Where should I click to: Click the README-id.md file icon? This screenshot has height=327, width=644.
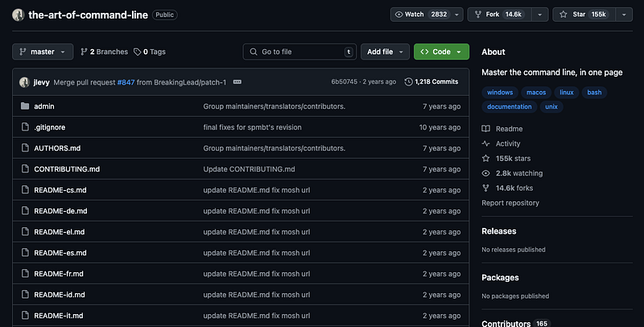(x=25, y=295)
